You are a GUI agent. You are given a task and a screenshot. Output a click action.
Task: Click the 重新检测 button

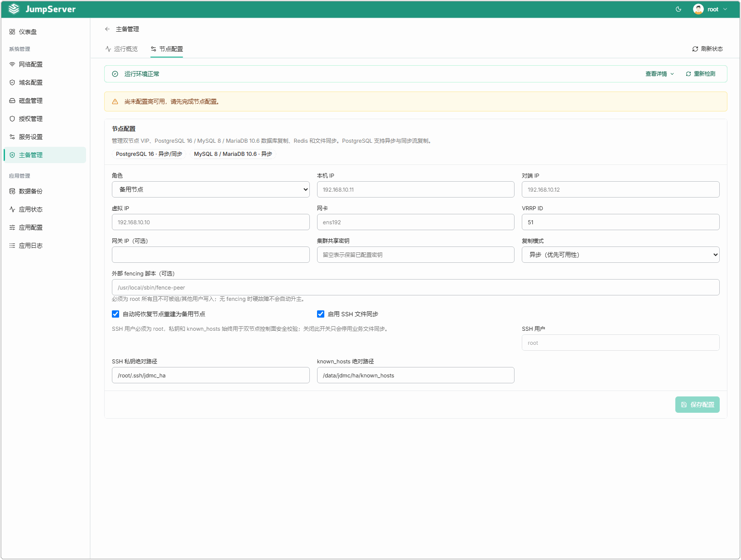click(700, 74)
